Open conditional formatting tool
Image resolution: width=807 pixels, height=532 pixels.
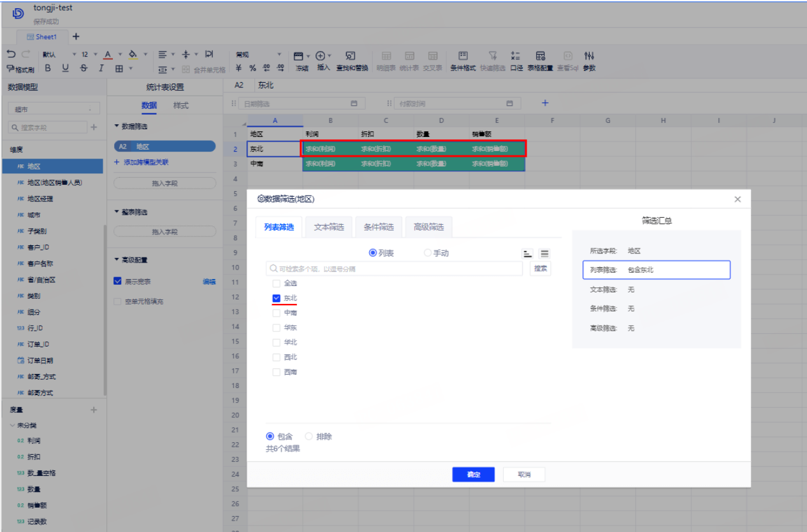463,56
